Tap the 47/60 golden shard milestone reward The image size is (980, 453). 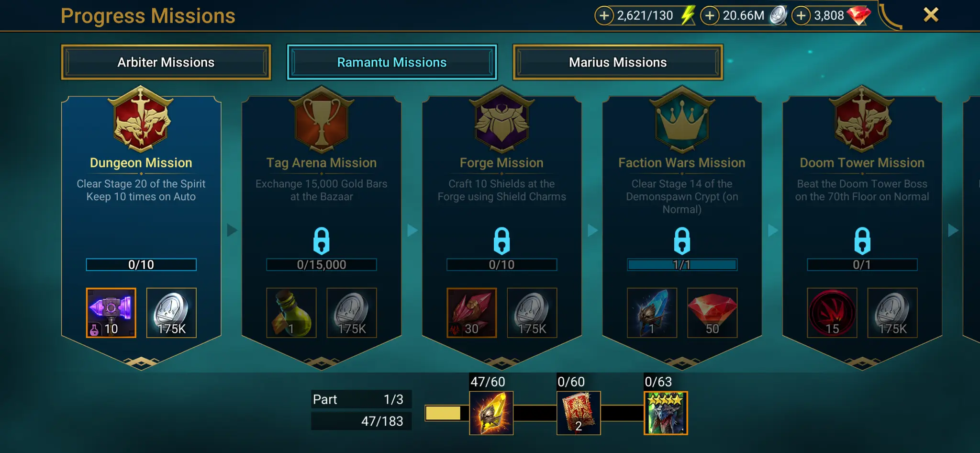point(491,413)
